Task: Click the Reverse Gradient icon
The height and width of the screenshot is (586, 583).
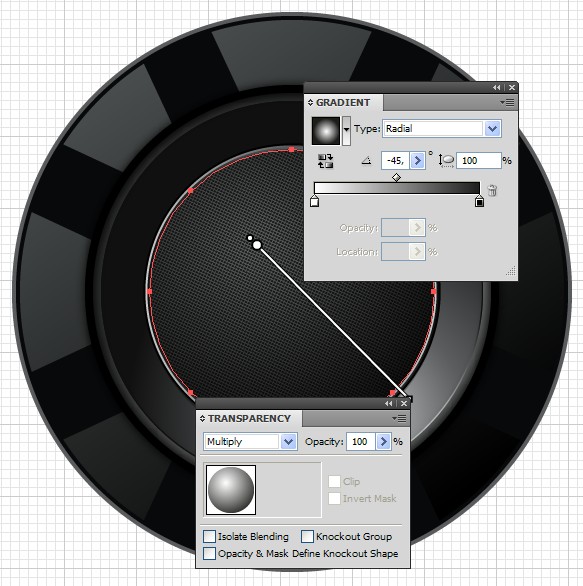Action: tap(325, 161)
